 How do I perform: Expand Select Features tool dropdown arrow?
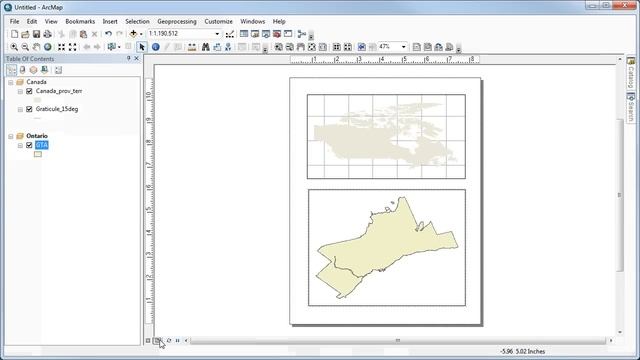[x=119, y=47]
